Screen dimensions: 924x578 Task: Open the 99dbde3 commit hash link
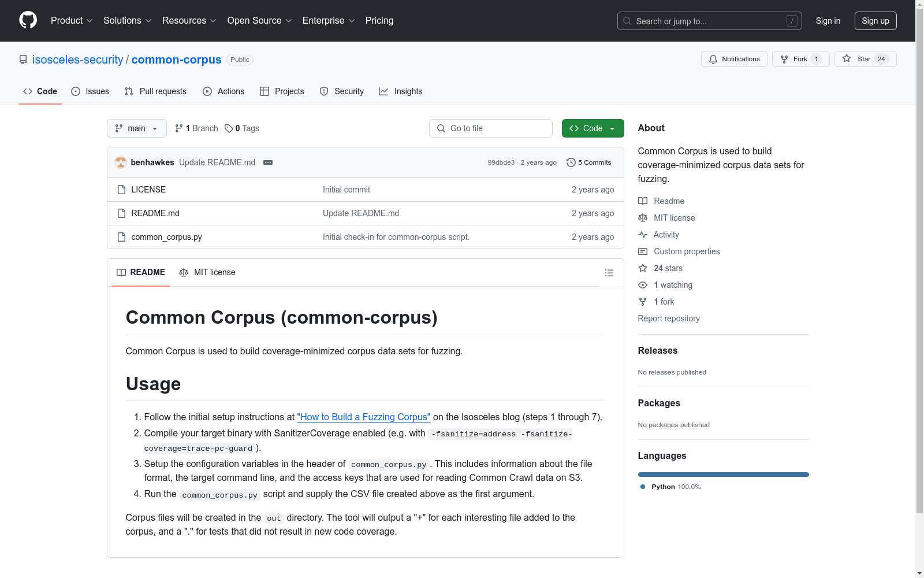pyautogui.click(x=501, y=162)
